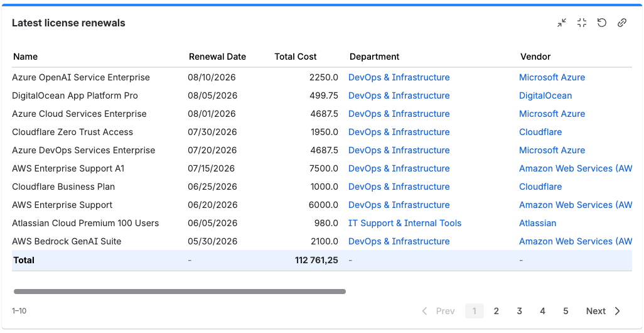
Task: Select Azure DevOps Services Enterprise name
Action: point(83,150)
